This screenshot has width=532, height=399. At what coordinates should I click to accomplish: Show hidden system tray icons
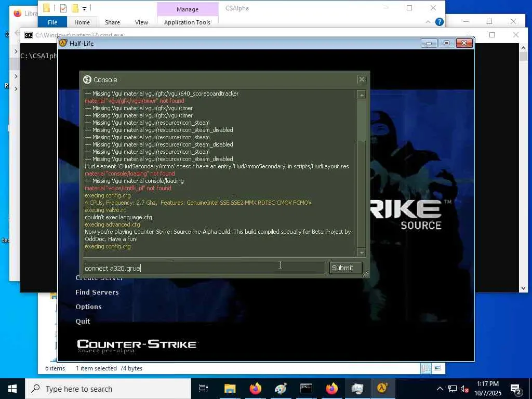point(440,389)
